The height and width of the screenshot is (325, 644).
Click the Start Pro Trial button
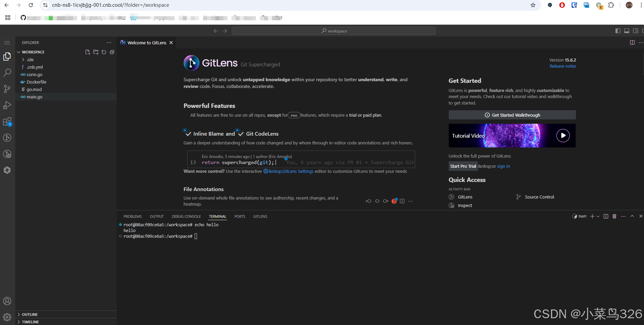[x=463, y=166]
